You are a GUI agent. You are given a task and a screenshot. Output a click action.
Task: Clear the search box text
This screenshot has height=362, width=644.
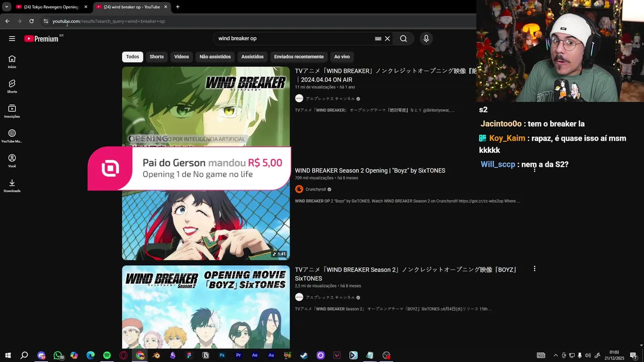(x=387, y=39)
